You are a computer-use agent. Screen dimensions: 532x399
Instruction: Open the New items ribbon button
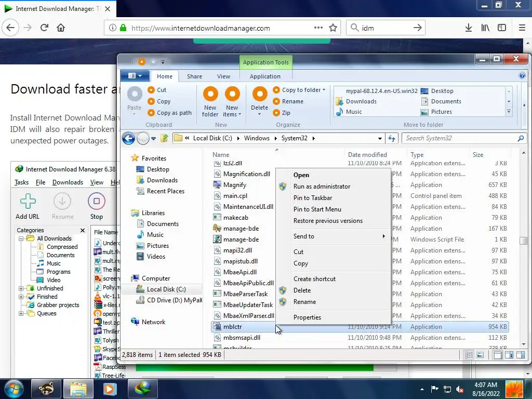(232, 101)
